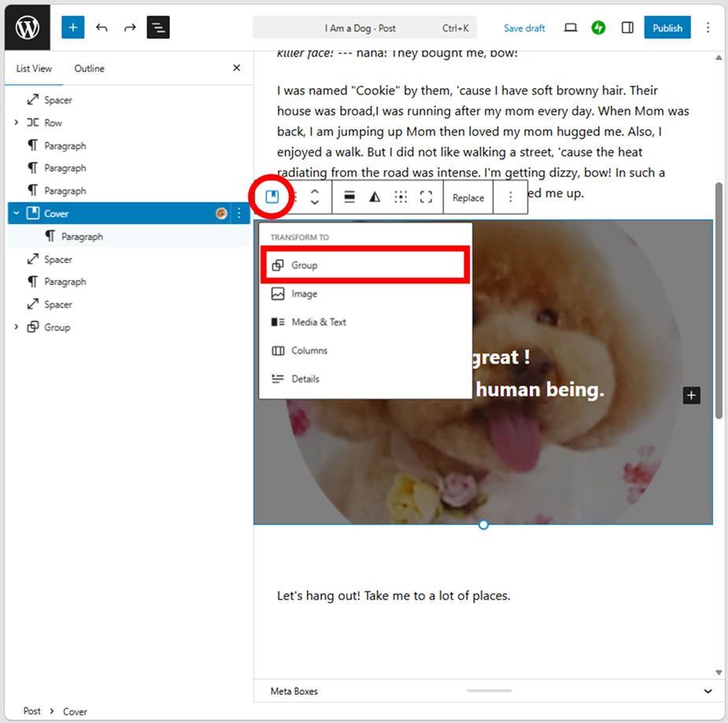The height and width of the screenshot is (723, 728).
Task: Open the block inserter plus button
Action: point(72,28)
